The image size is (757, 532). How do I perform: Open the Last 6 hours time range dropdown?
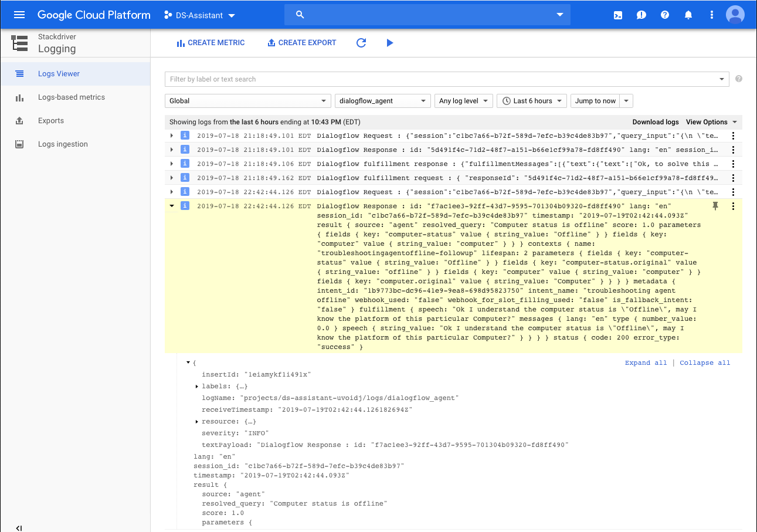pos(532,101)
